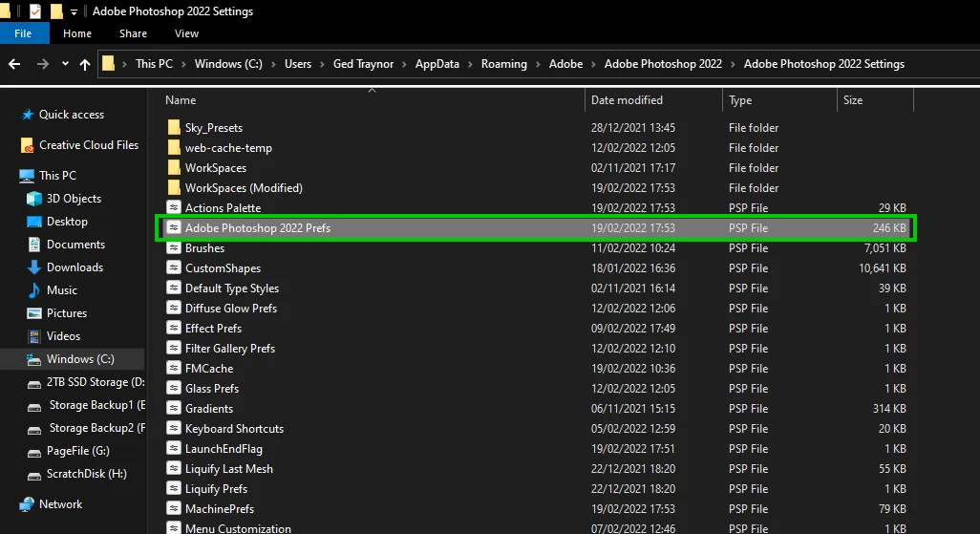The image size is (980, 534).
Task: Navigate to Ged Traynor in address bar
Action: pyautogui.click(x=363, y=64)
